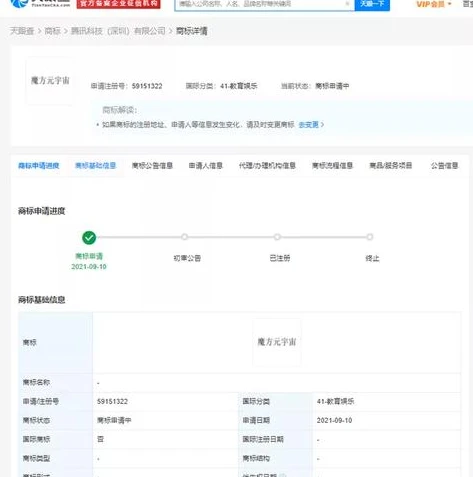Go to 商标 breadcrumb link
The image size is (473, 477).
(53, 31)
